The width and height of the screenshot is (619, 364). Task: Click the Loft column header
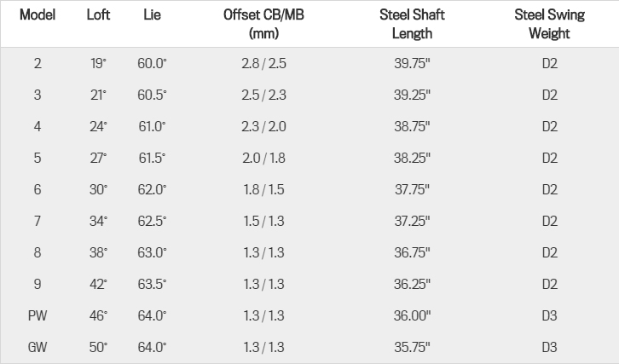(98, 15)
